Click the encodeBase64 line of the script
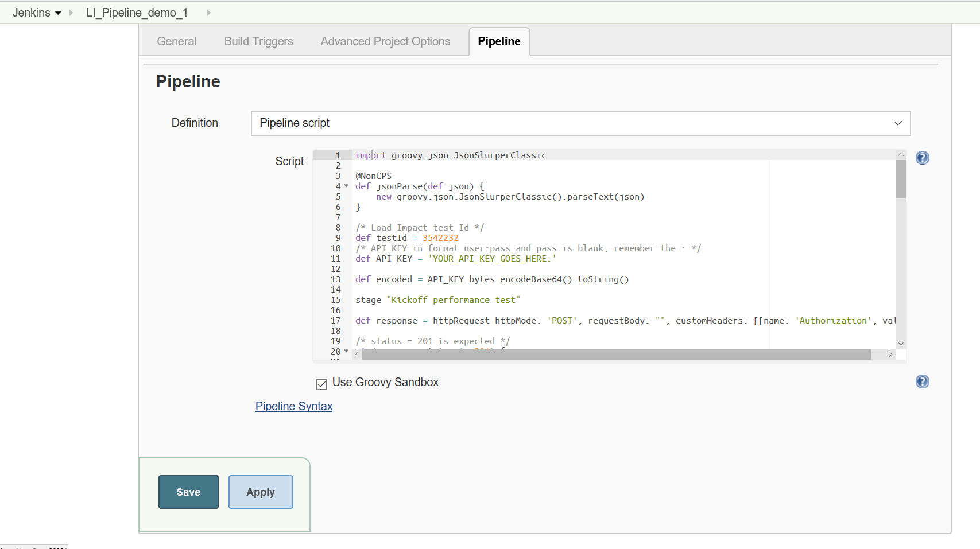Viewport: 980px width, 549px height. (x=492, y=279)
